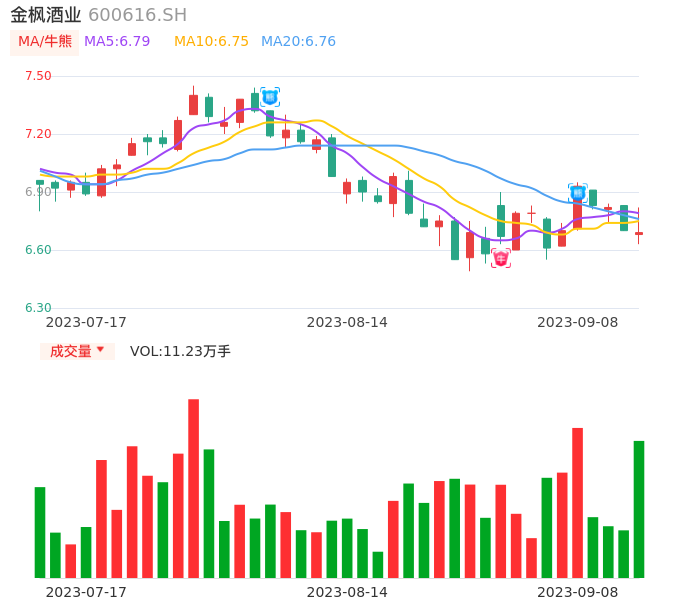Click the 7.20 price axis label

[38, 134]
